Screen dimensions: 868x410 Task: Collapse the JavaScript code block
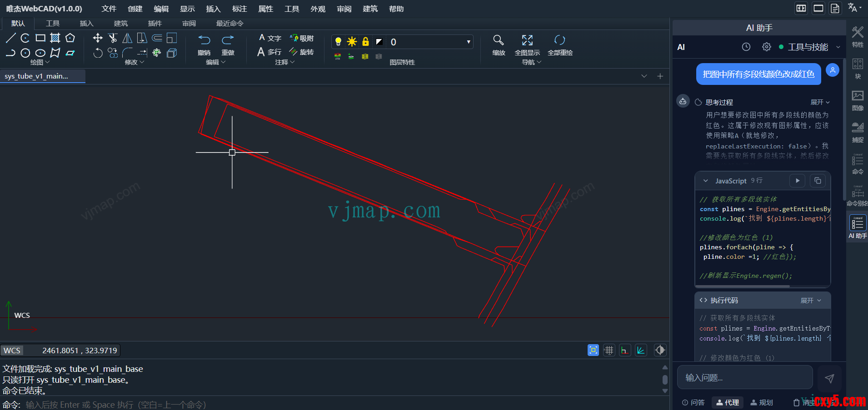(x=706, y=181)
